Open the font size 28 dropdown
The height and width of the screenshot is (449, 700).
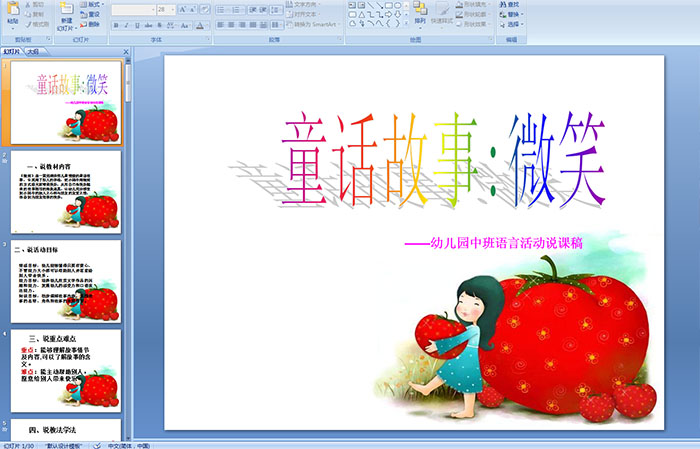click(x=166, y=9)
